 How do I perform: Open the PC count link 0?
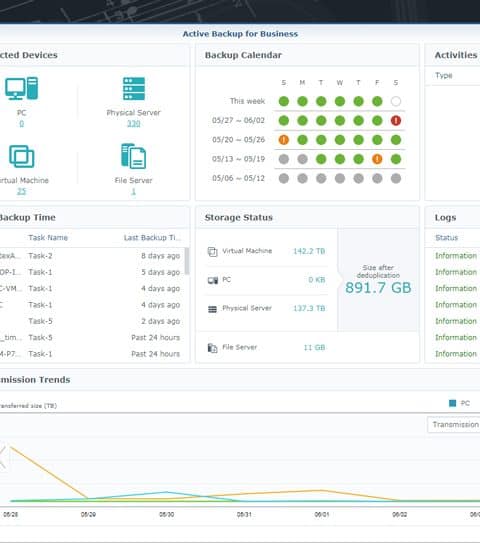21,124
